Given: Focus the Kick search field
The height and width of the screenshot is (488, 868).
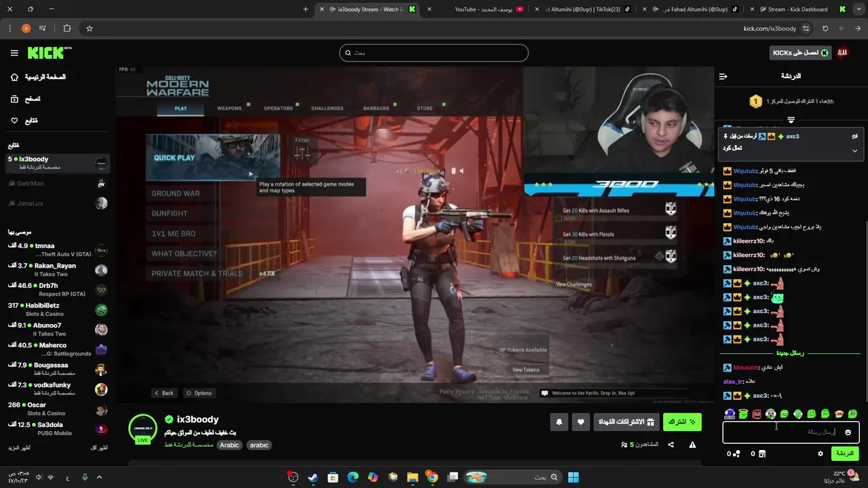Looking at the screenshot, I should (x=433, y=53).
